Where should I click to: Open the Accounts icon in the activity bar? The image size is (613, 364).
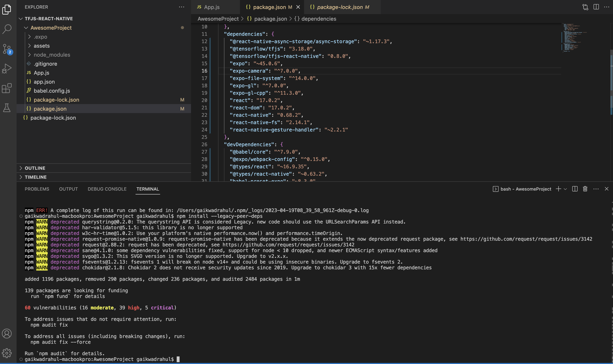click(x=7, y=333)
